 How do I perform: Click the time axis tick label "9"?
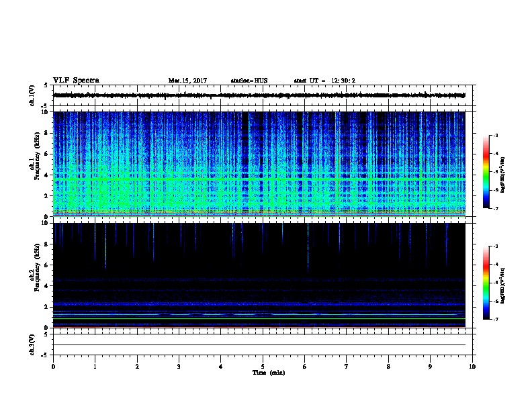tap(430, 367)
